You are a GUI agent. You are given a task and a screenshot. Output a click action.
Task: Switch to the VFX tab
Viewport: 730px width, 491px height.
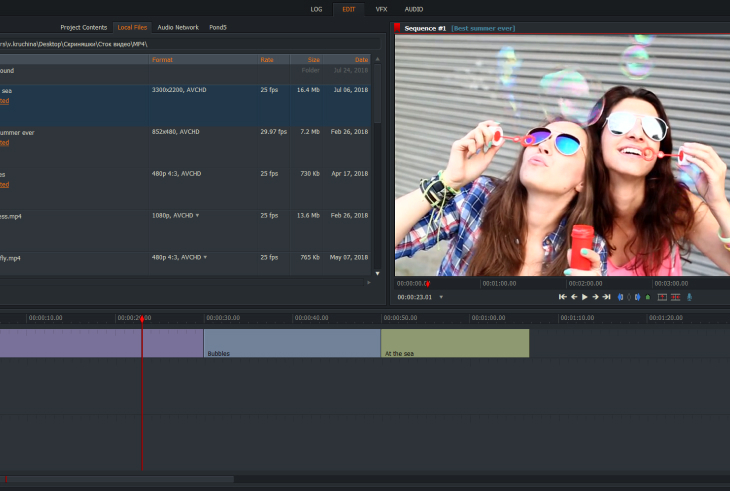pyautogui.click(x=381, y=8)
